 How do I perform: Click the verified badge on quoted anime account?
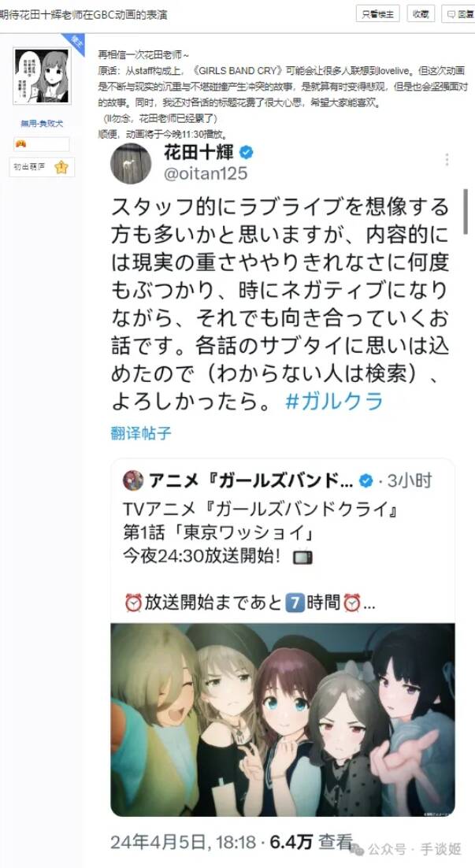tap(366, 480)
